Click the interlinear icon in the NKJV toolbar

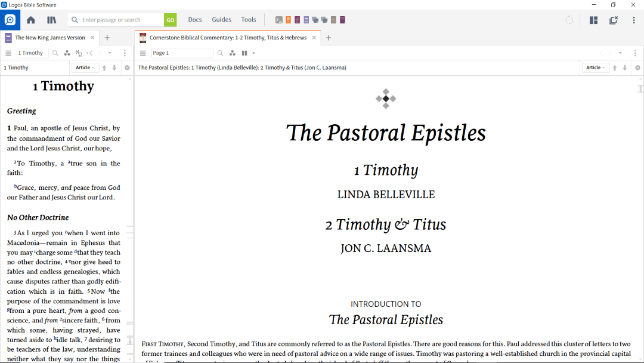[79, 53]
